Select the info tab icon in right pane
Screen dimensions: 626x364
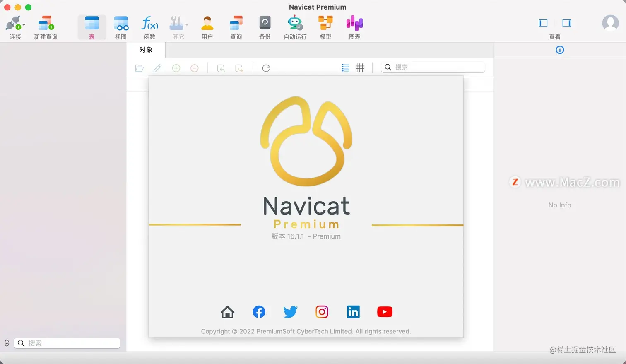point(560,50)
